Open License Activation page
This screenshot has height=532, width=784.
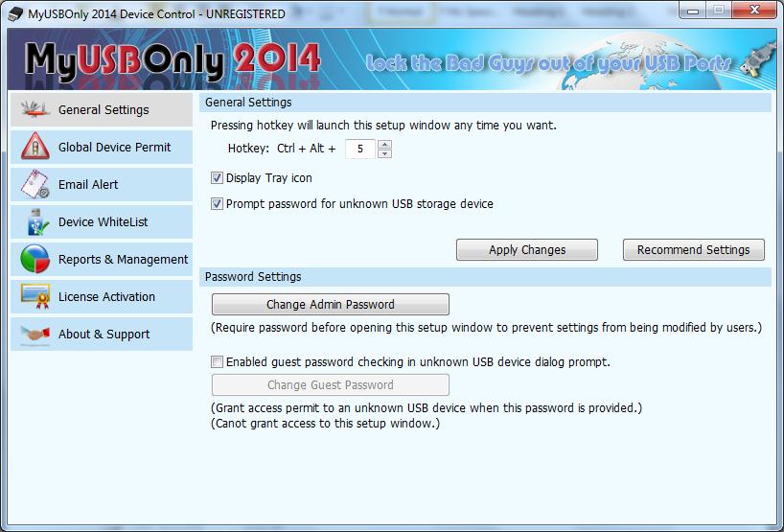(x=102, y=296)
